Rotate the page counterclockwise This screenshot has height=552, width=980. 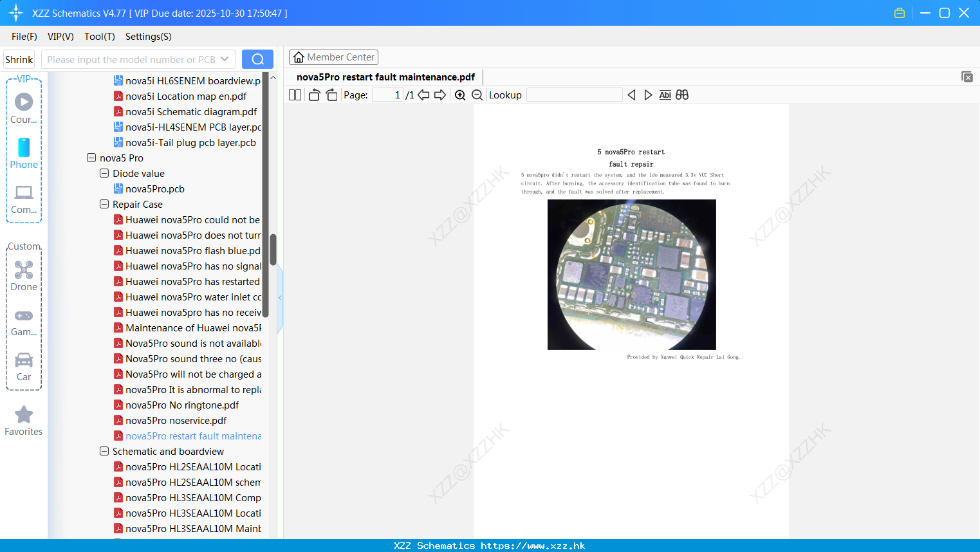(314, 95)
